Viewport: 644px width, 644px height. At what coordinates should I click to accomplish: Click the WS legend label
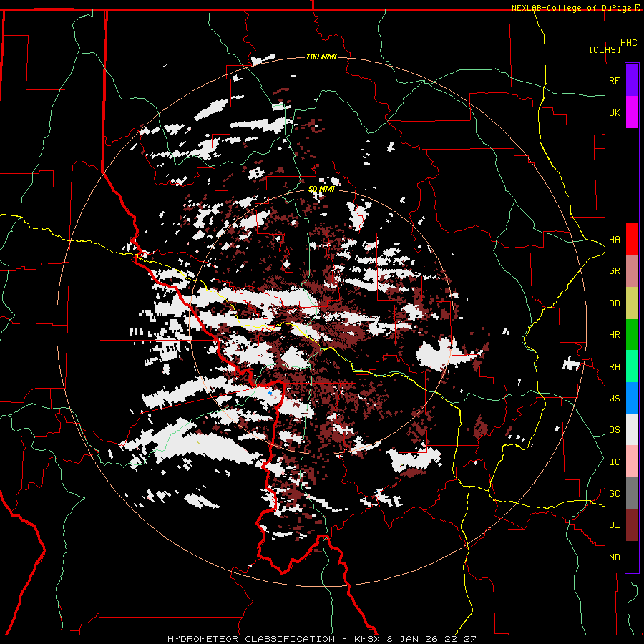[614, 399]
